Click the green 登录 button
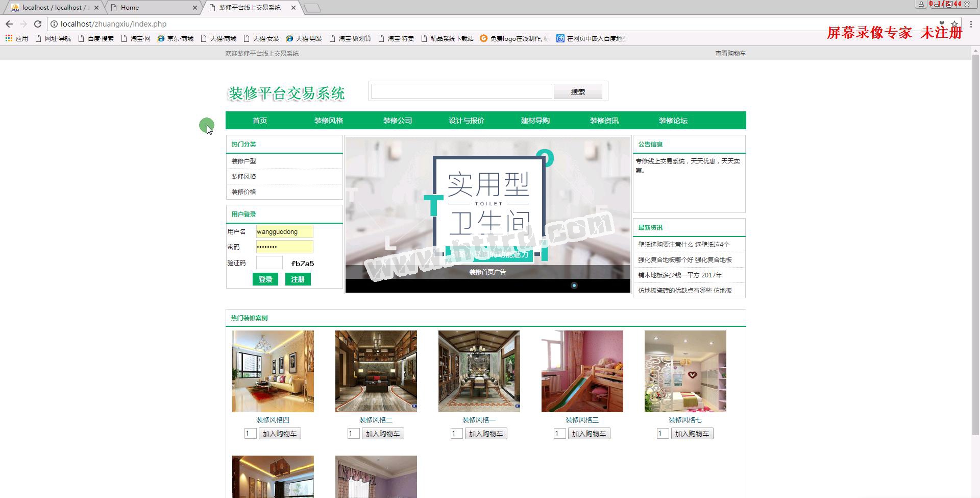 coord(265,279)
